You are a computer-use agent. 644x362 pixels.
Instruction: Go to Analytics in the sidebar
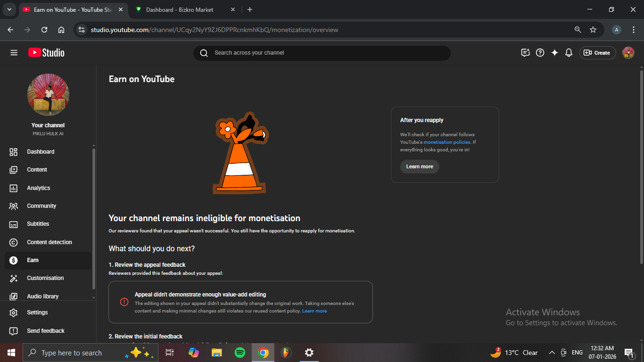[x=38, y=188]
